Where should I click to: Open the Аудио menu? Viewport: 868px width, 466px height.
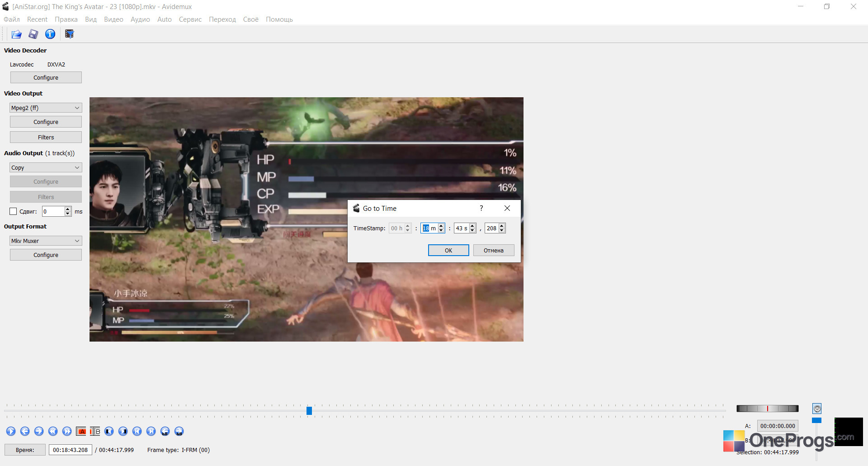[140, 19]
